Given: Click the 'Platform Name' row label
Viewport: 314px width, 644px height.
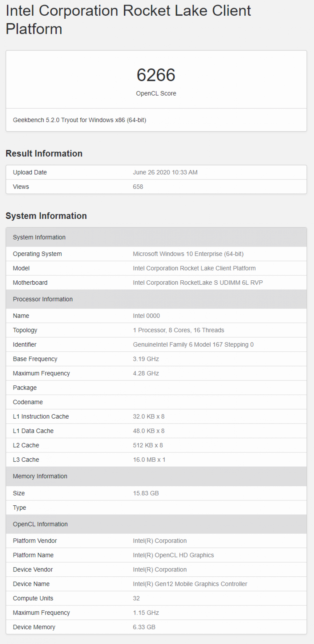Looking at the screenshot, I should click(x=33, y=555).
